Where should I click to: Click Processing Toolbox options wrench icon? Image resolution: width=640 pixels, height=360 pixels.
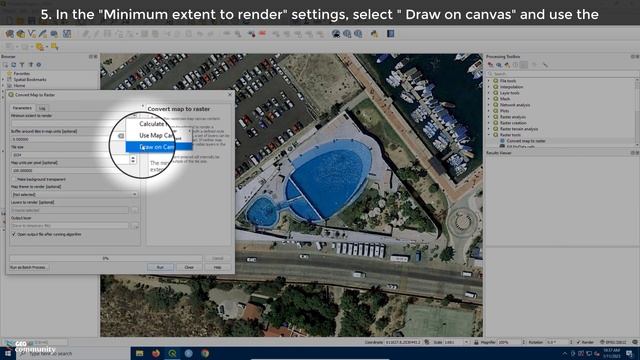click(545, 65)
